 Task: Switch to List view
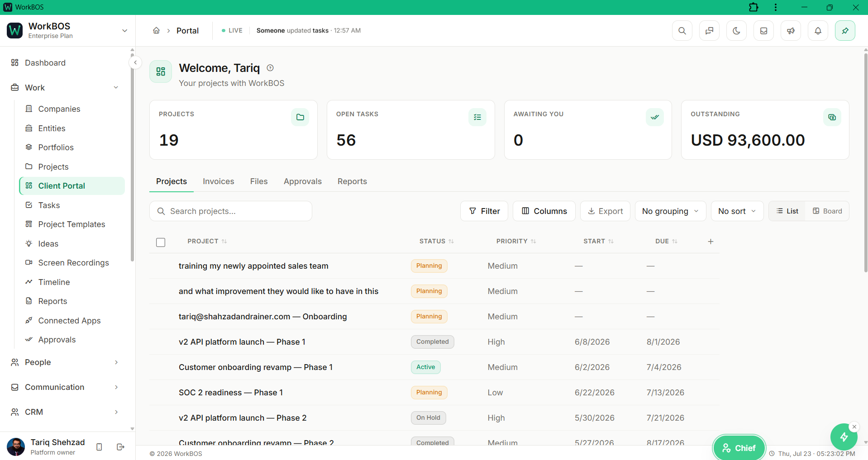787,211
